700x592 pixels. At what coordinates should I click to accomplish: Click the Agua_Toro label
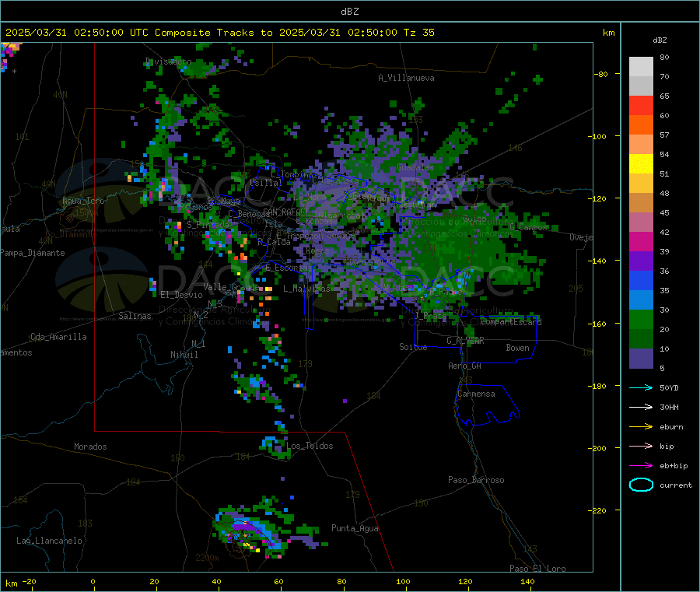coord(83,201)
